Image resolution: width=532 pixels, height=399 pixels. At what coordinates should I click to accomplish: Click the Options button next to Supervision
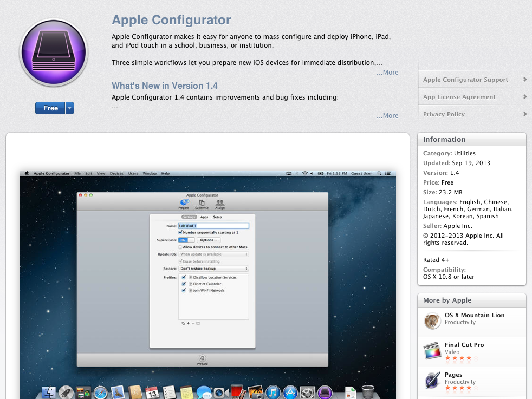[x=210, y=240]
